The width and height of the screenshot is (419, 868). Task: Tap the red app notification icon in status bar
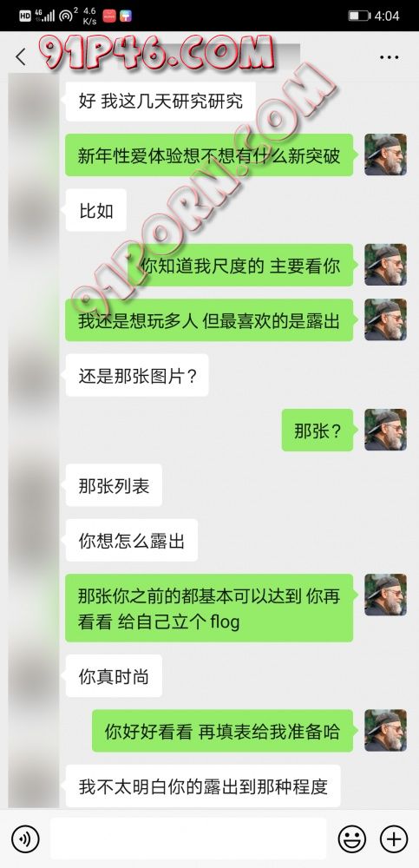click(x=109, y=16)
